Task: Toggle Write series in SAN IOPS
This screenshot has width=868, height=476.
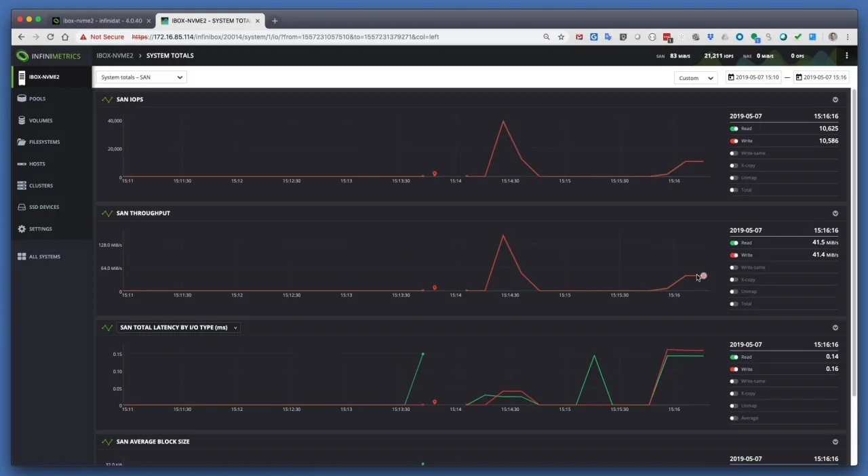Action: (734, 141)
